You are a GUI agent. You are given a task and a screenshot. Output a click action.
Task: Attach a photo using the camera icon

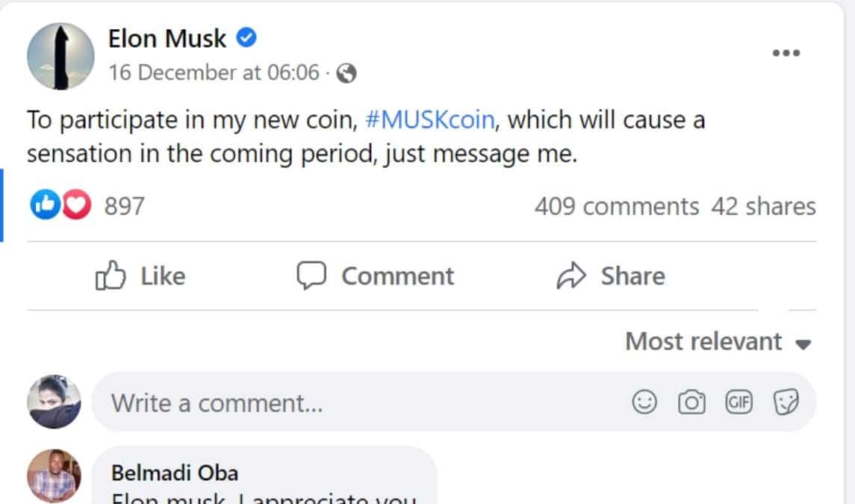(x=691, y=402)
